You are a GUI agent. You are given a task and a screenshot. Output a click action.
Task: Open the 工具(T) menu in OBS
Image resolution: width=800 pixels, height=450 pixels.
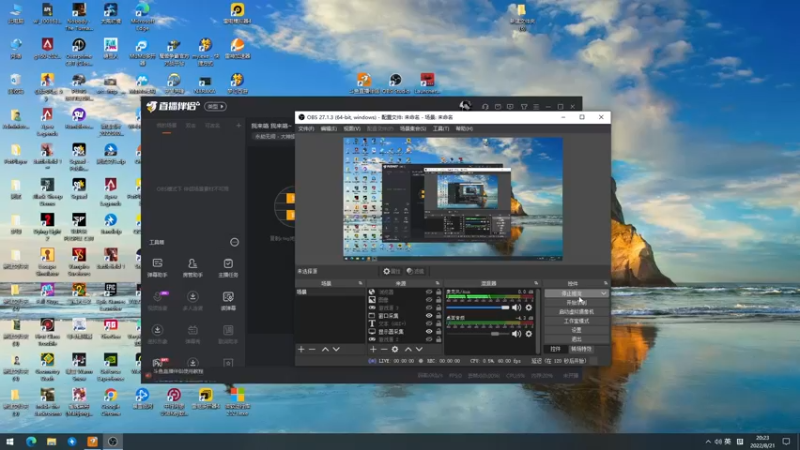pyautogui.click(x=441, y=129)
